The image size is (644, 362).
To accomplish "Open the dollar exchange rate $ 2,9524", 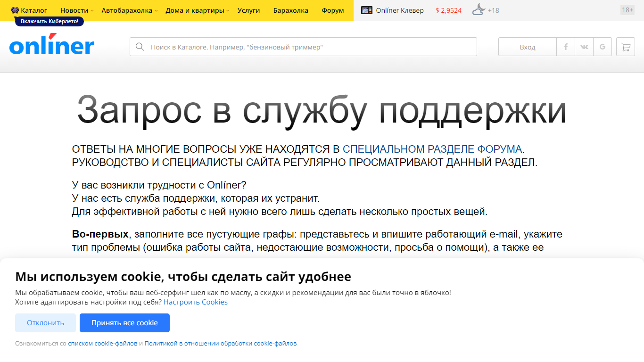I will [x=448, y=10].
